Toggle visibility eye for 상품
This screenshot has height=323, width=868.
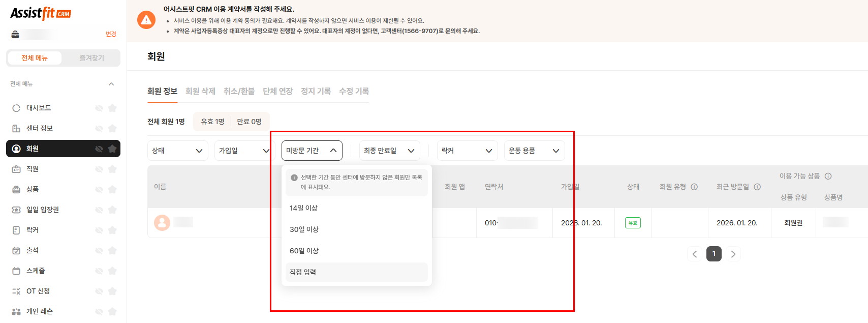pyautogui.click(x=99, y=189)
